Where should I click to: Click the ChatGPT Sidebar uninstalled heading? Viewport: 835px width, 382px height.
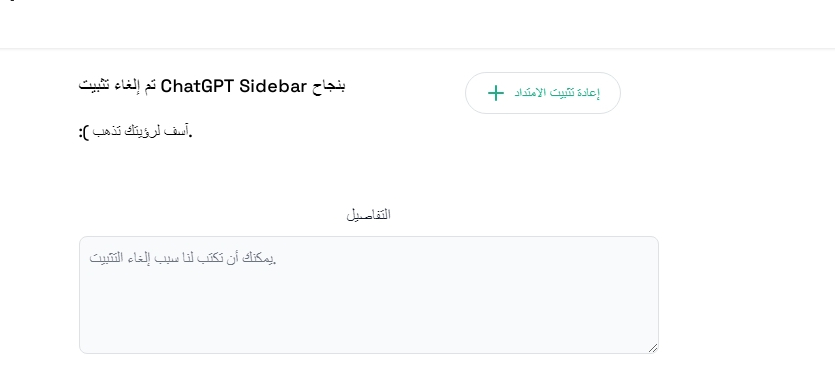[x=212, y=86]
